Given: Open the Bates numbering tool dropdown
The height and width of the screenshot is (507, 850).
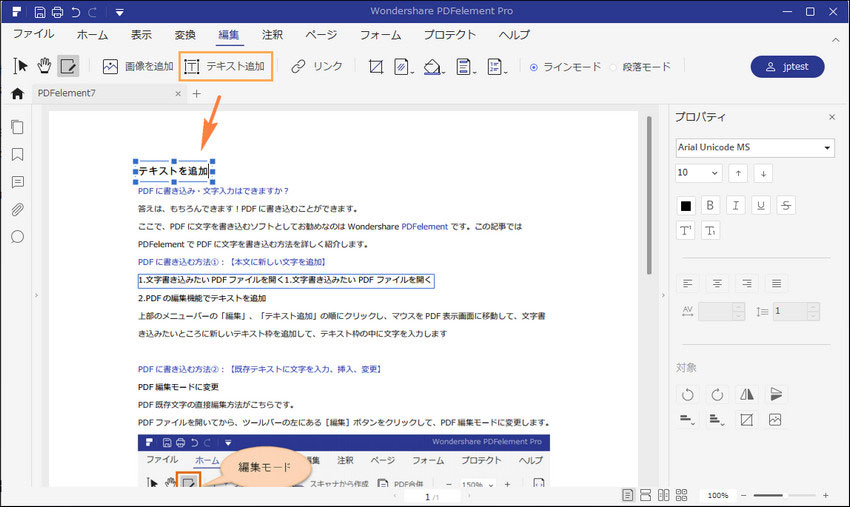Looking at the screenshot, I should pos(497,67).
